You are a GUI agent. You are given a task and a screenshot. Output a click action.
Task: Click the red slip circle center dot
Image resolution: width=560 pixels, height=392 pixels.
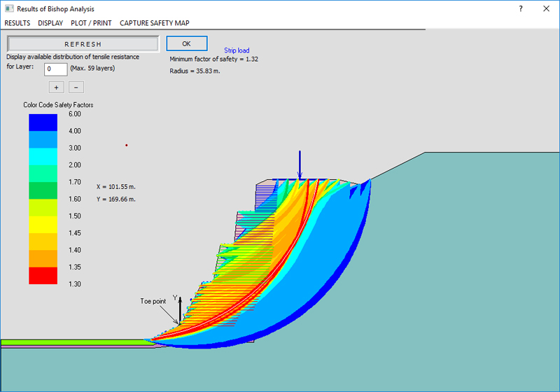tap(126, 146)
